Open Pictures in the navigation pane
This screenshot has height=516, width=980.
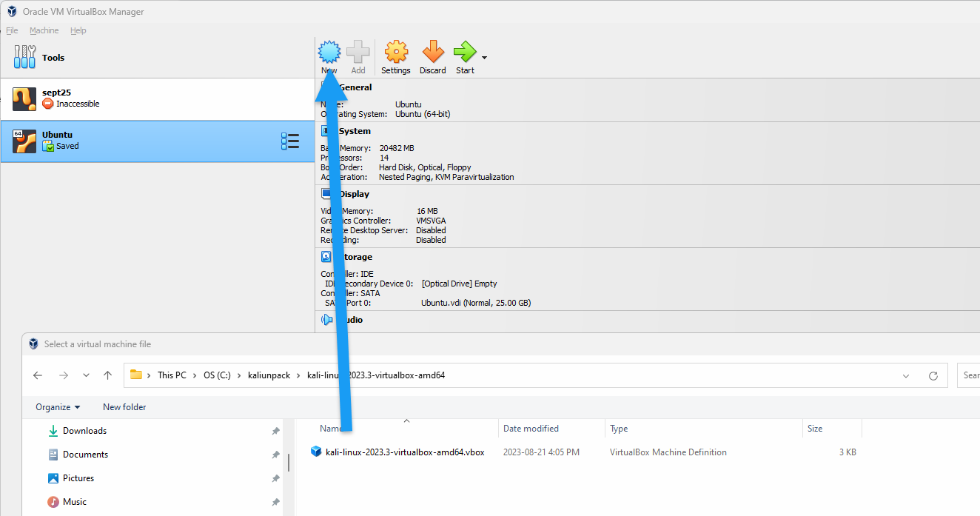pyautogui.click(x=78, y=478)
